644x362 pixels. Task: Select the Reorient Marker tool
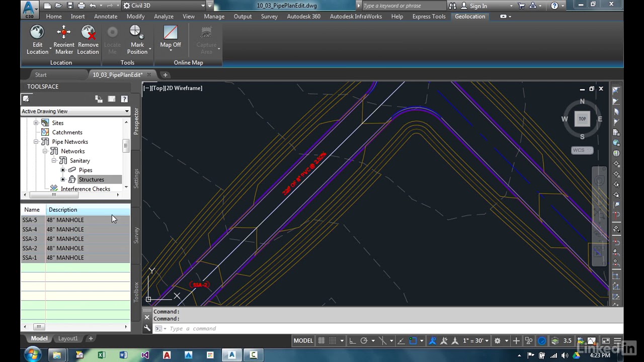tap(64, 40)
